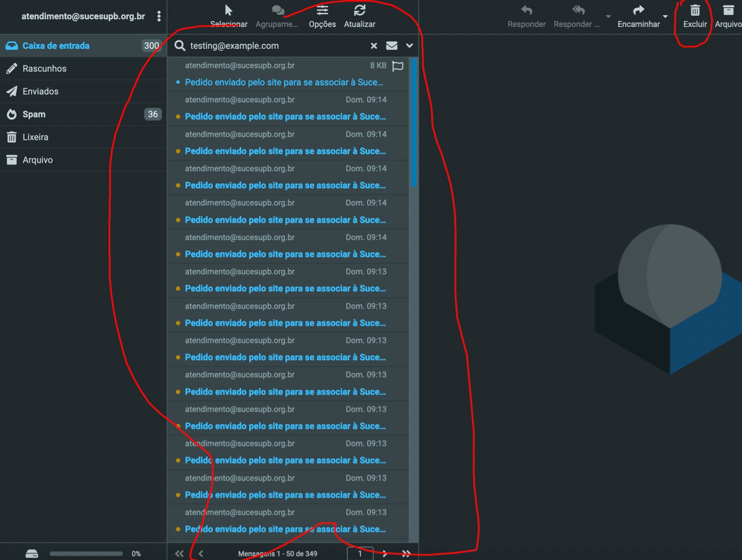Screen dimensions: 742x560
Task: Open account menu three-dots icon
Action: click(159, 16)
